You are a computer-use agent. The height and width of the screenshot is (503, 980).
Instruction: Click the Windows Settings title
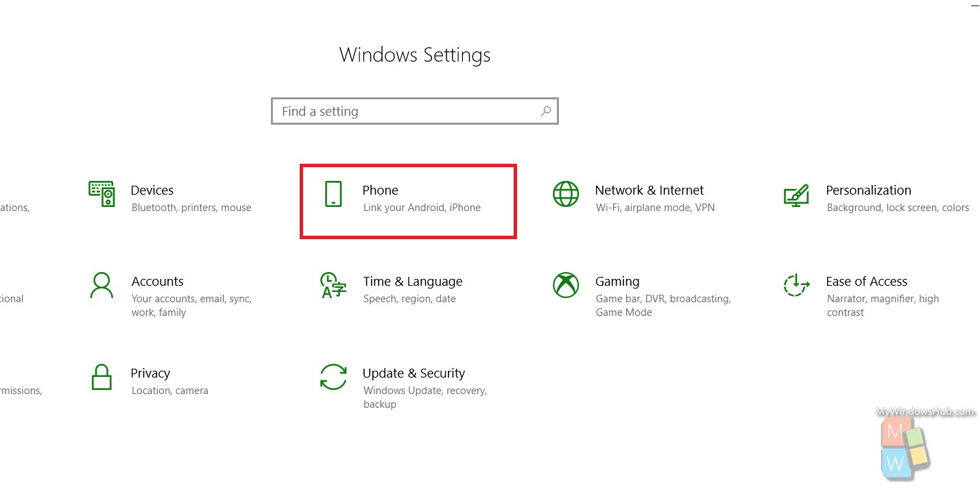415,55
